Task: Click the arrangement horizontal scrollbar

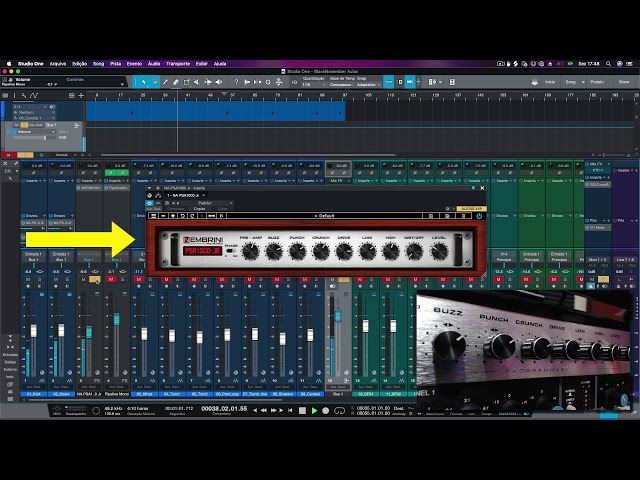Action: (248, 155)
